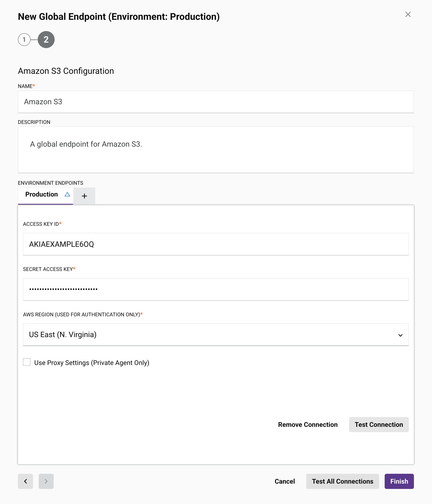The height and width of the screenshot is (504, 432).
Task: Expand the AWS Region dropdown chevron
Action: coord(400,335)
